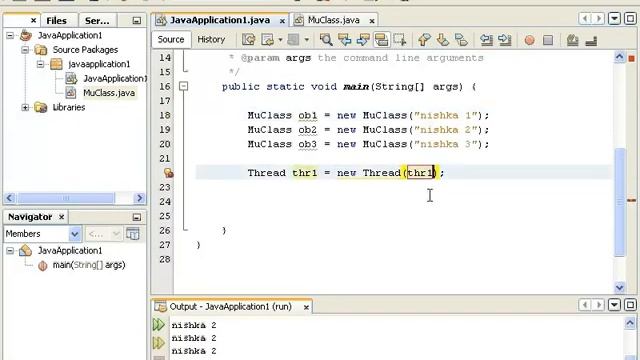The image size is (640, 360).
Task: Collapse JavaApplication1 in Navigator
Action: [x=10, y=251]
